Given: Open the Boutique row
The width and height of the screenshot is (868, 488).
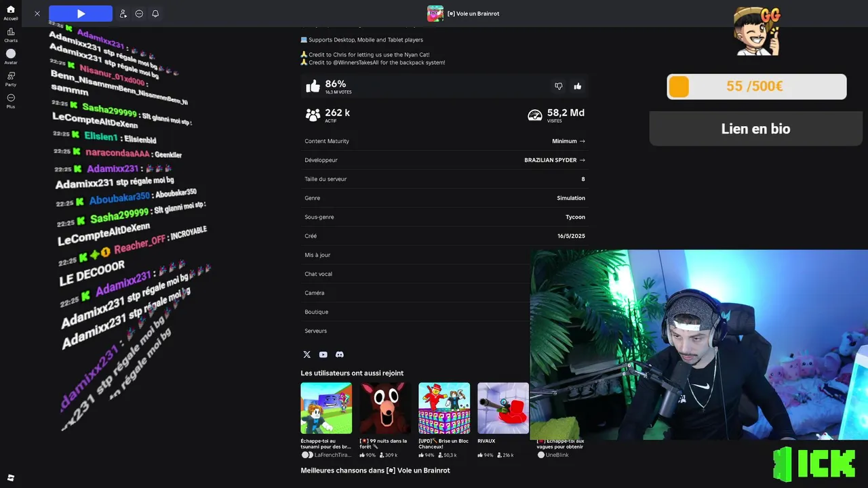Looking at the screenshot, I should click(x=416, y=312).
